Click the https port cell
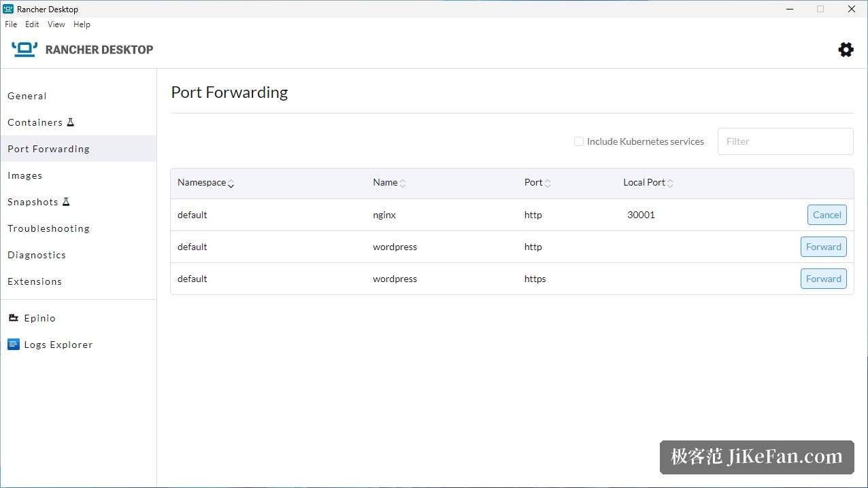 coord(535,279)
